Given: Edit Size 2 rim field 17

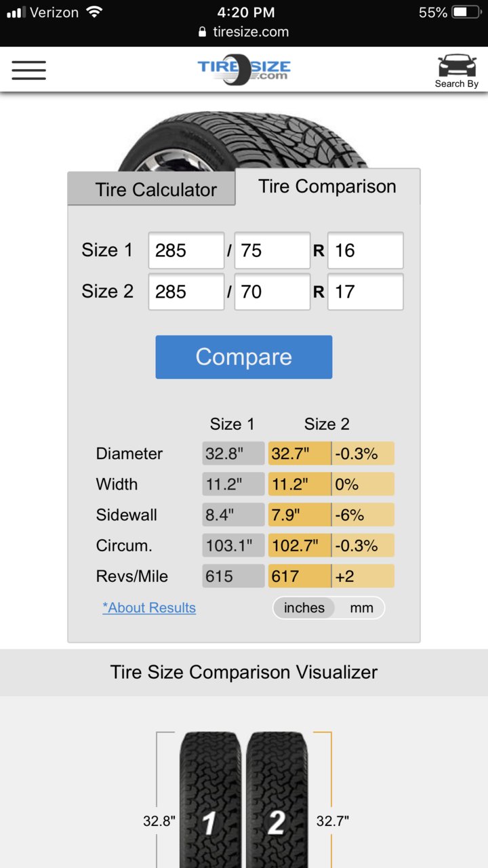Looking at the screenshot, I should [x=365, y=292].
